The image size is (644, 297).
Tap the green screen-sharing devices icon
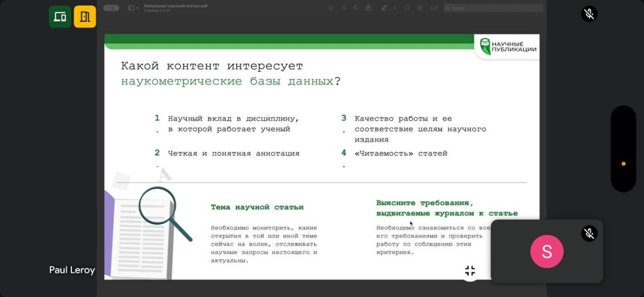60,17
